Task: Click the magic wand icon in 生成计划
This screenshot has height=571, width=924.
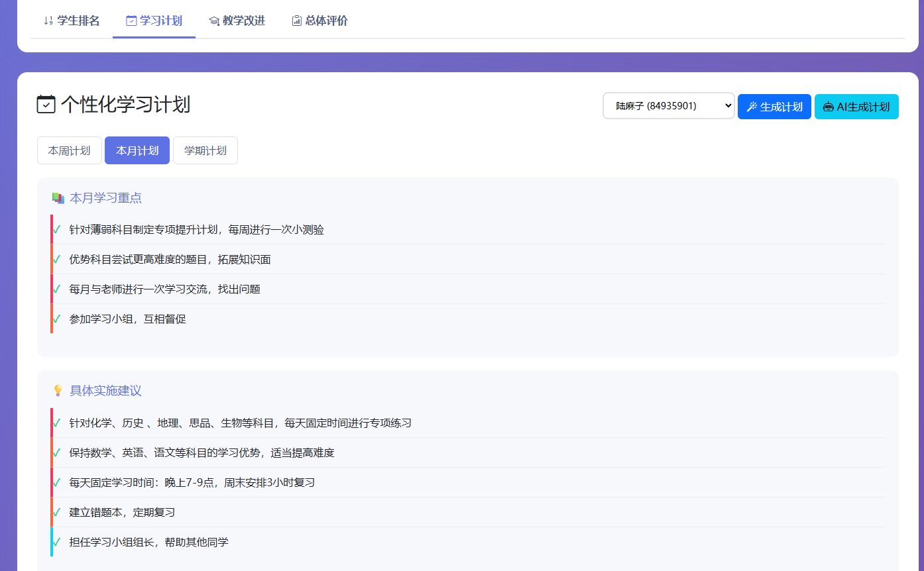Action: tap(752, 107)
